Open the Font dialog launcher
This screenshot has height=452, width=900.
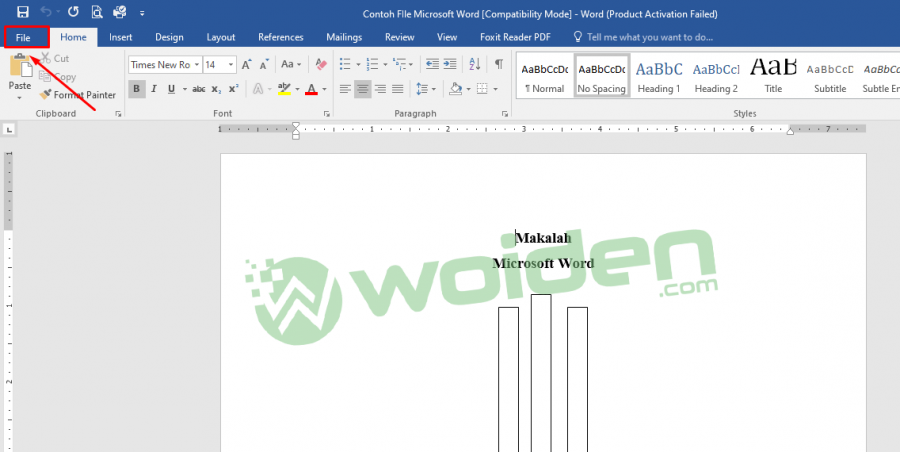[327, 114]
